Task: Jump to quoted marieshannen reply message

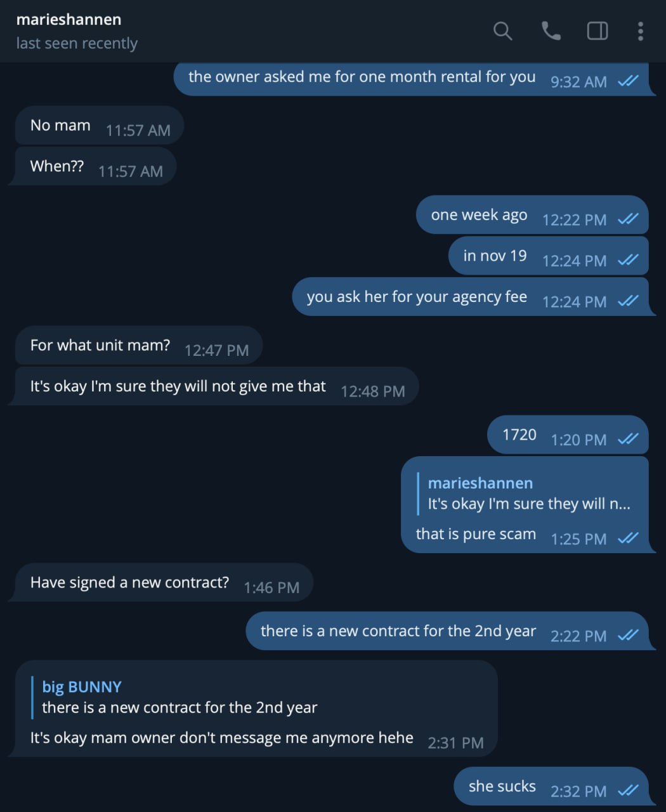Action: [528, 494]
